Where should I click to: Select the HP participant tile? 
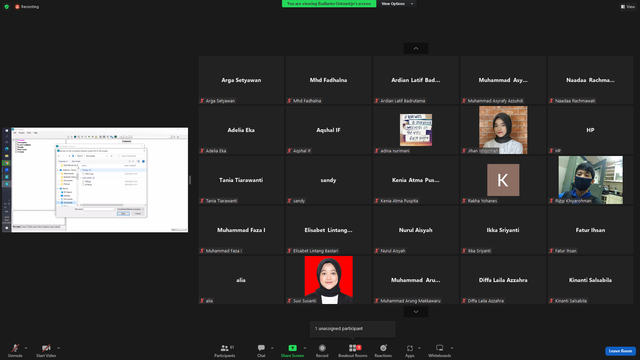(591, 130)
